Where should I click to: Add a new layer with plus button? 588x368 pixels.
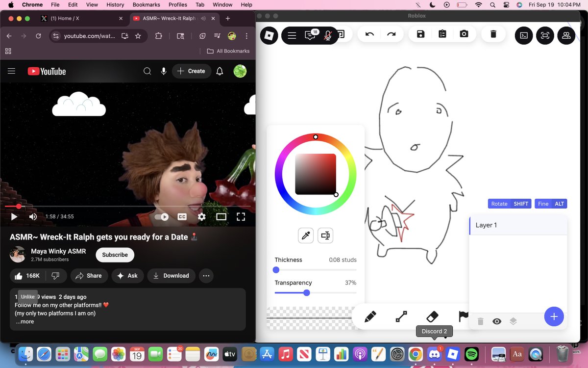(554, 316)
